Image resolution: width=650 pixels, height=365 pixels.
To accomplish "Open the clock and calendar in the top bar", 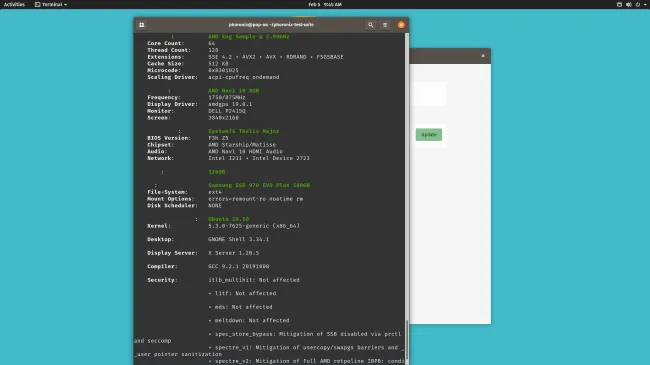I will pyautogui.click(x=325, y=4).
